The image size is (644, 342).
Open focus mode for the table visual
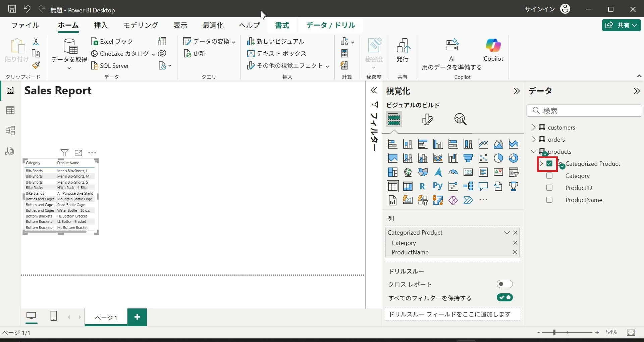[x=78, y=153]
